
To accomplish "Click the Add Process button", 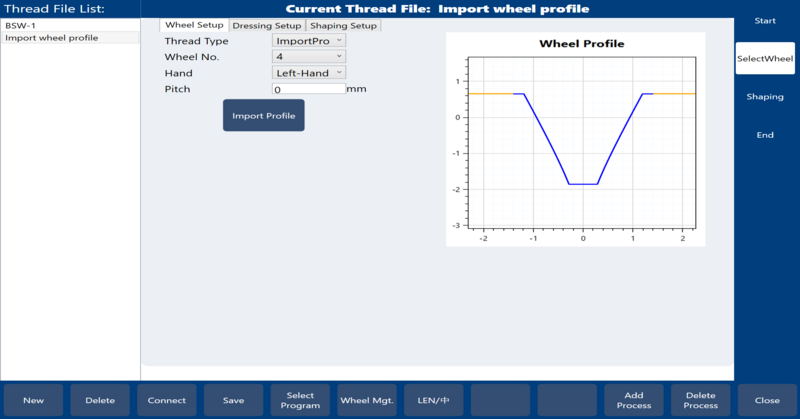I will pyautogui.click(x=634, y=400).
